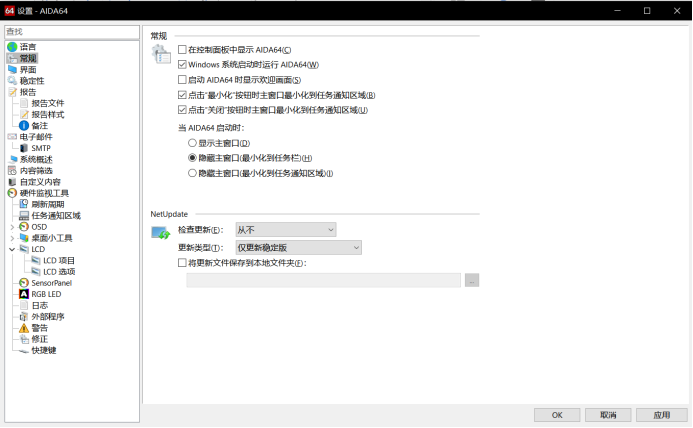
Task: Click the 报告文件 page icon
Action: tap(24, 103)
